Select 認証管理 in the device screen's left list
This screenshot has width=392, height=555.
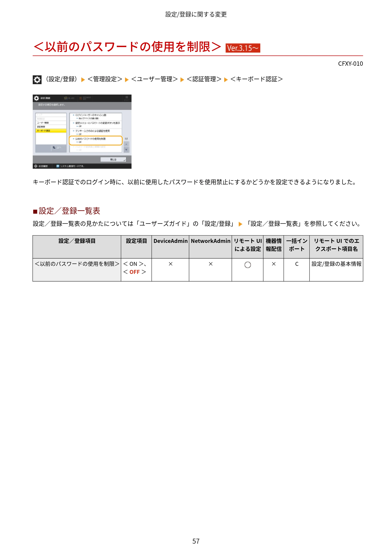tap(51, 127)
